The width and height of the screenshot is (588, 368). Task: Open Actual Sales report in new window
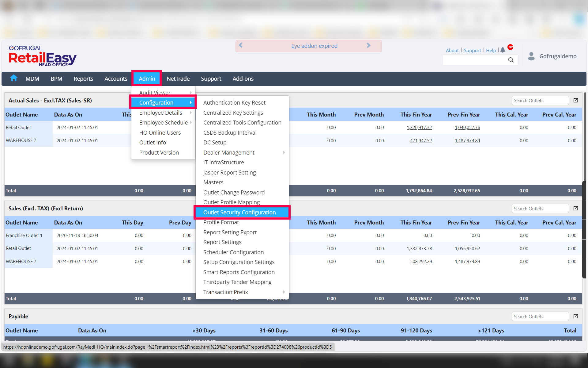pyautogui.click(x=575, y=100)
